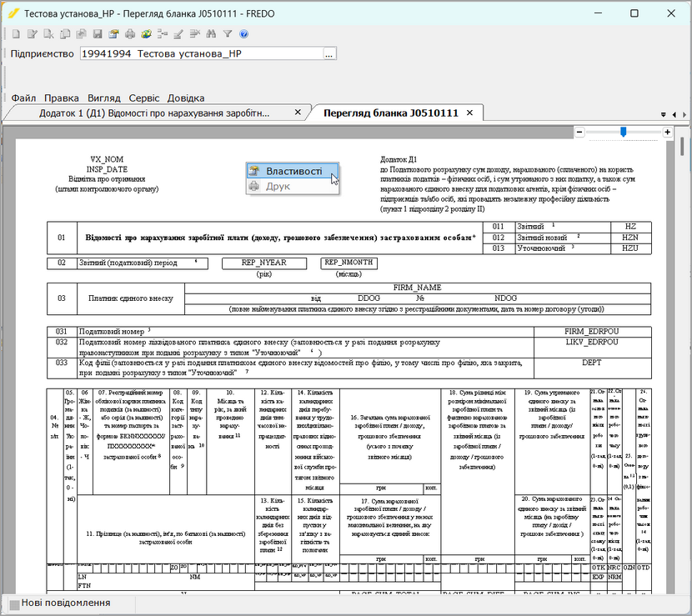The image size is (692, 616).
Task: Click the vertical scrollbar thumb of the form
Action: click(682, 147)
